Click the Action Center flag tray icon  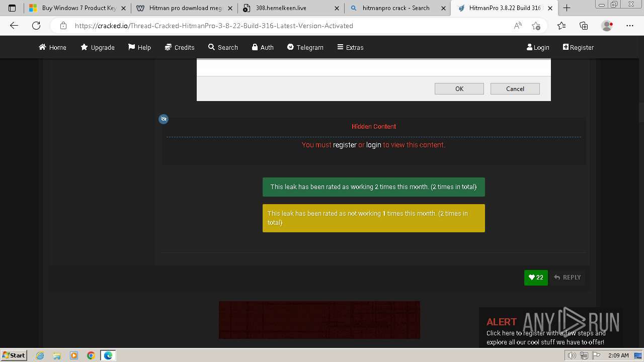coord(596,355)
